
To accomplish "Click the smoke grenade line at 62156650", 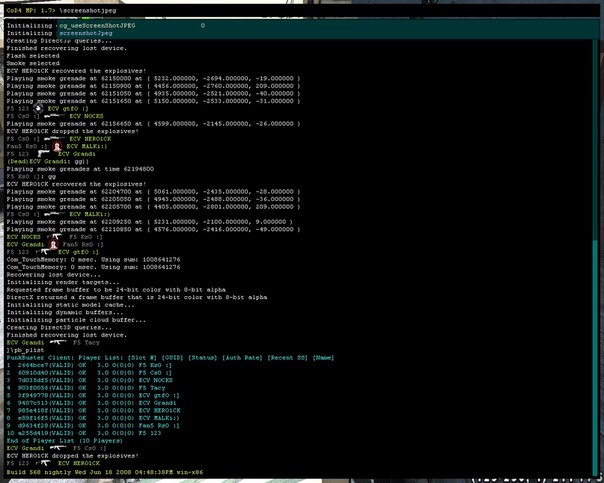I will point(153,124).
